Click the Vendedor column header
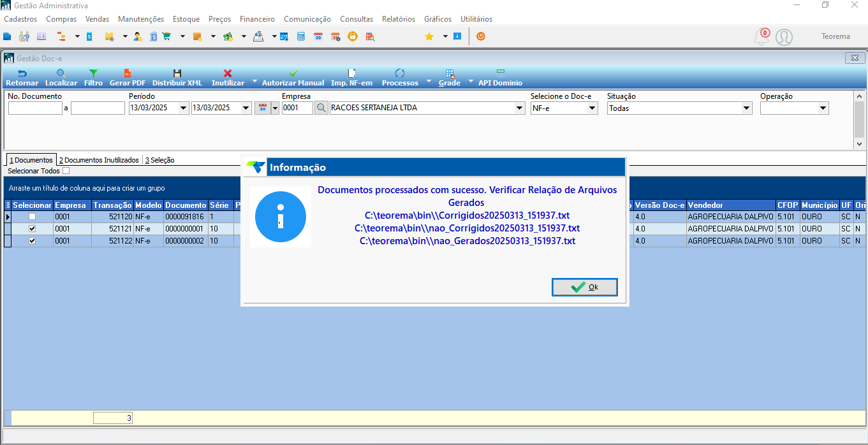Screen dimensions: 868x445 (x=731, y=205)
